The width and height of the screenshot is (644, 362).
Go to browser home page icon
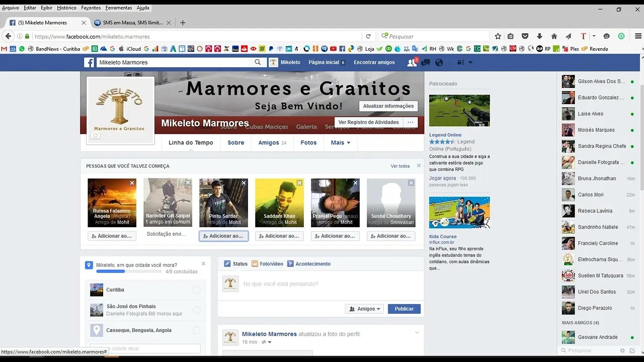pos(554,36)
